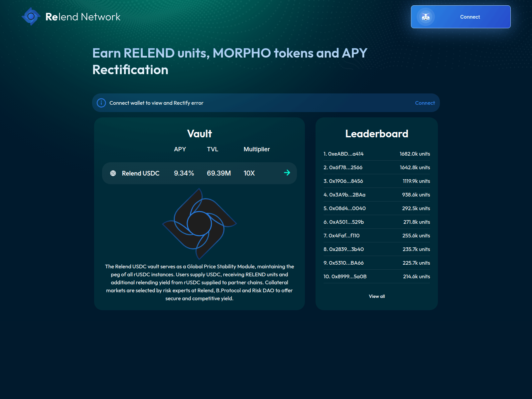Click the Multiplier column header

[x=257, y=149]
